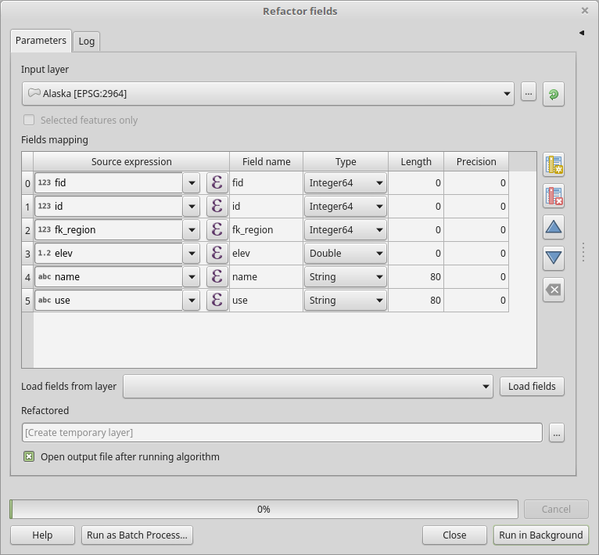Switch to the Parameters tab
The height and width of the screenshot is (555, 599).
pos(41,40)
